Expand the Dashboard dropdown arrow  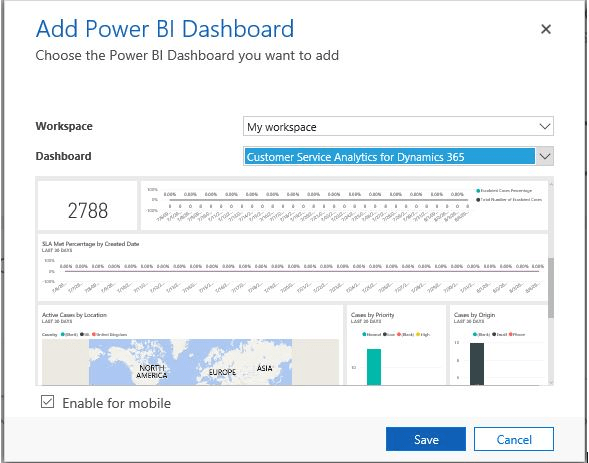pos(545,156)
